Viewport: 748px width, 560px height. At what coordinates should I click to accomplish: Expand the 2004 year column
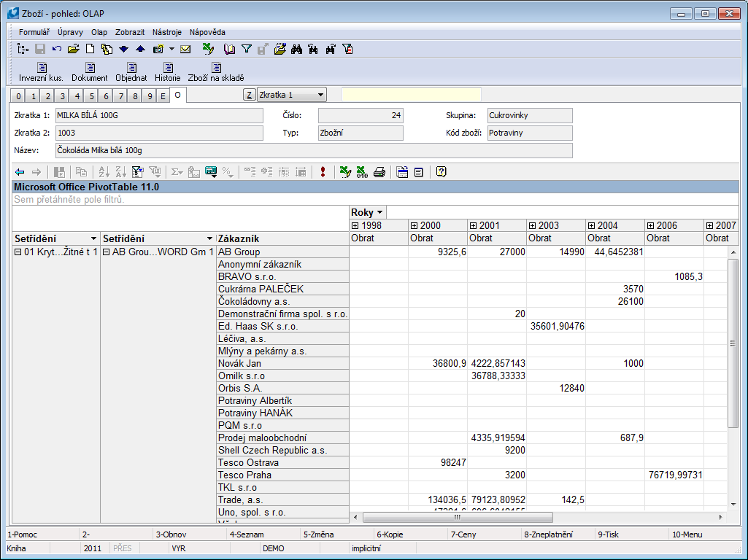[592, 226]
